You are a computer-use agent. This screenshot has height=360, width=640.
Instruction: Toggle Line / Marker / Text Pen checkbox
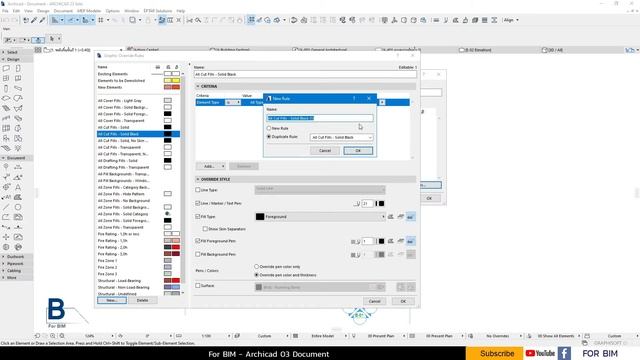click(198, 203)
